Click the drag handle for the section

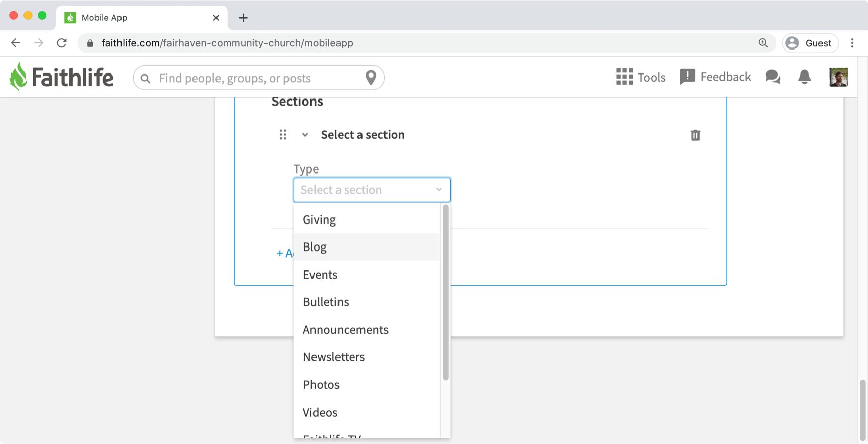[283, 135]
